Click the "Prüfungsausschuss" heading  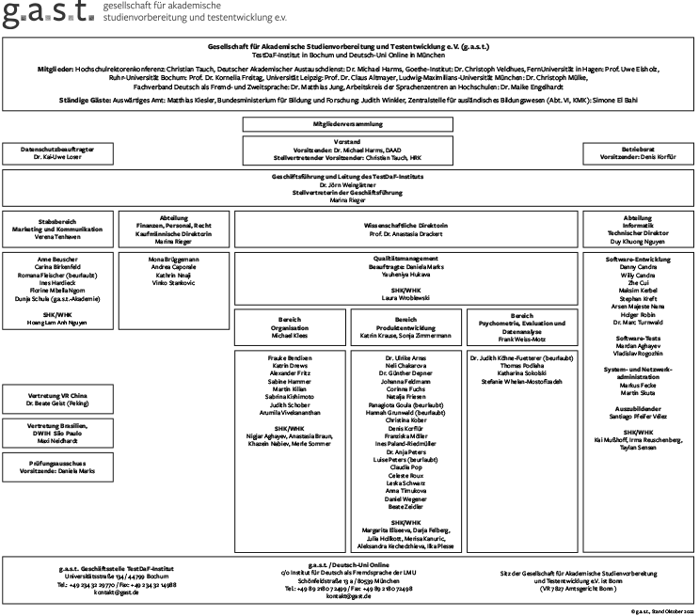(x=57, y=463)
